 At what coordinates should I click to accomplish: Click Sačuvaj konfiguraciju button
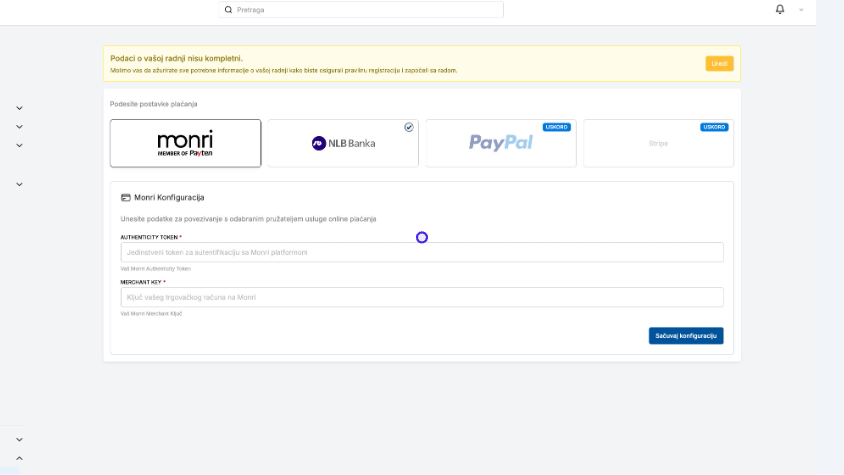pos(686,336)
